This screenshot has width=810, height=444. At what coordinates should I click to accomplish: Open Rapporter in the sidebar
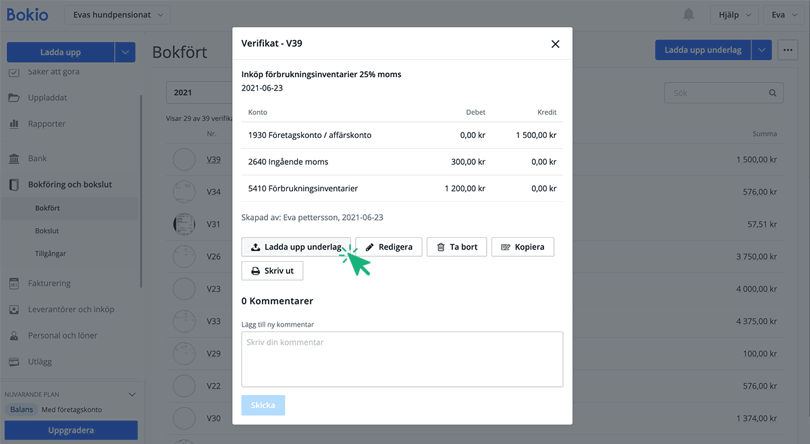point(47,124)
